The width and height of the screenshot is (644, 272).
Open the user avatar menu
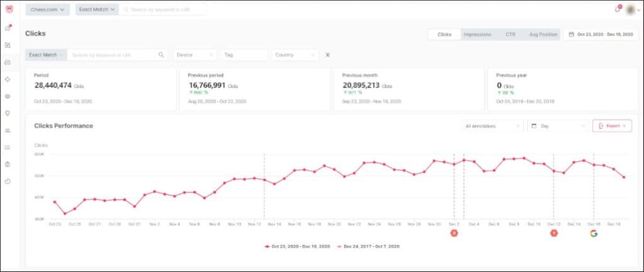point(631,10)
